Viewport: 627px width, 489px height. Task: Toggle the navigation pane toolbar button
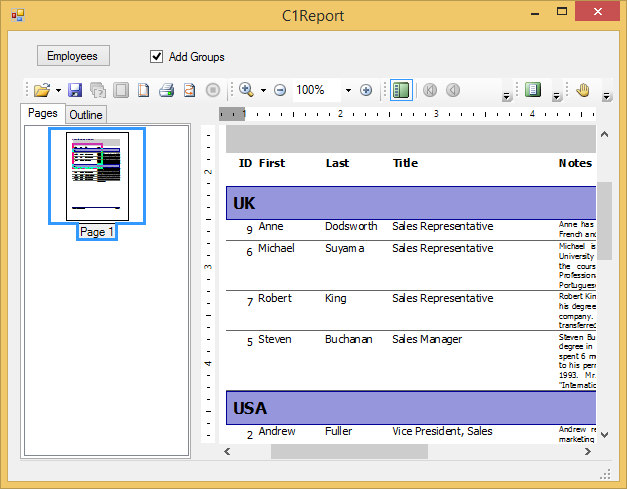pos(533,90)
